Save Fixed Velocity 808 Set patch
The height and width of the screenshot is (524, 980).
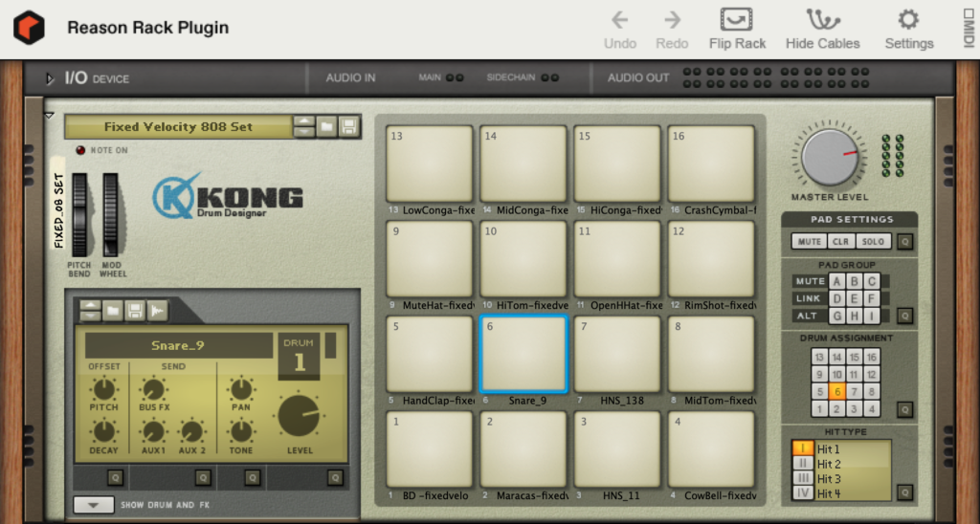[x=348, y=126]
